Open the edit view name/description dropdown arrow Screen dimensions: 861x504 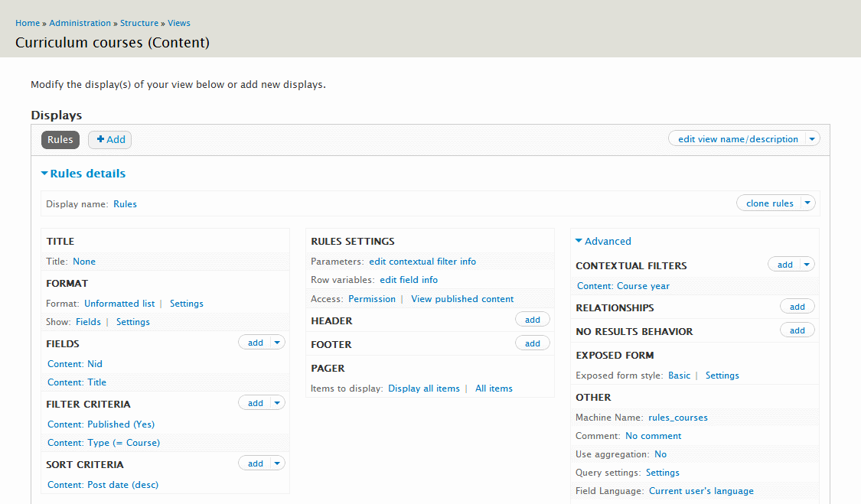tap(812, 138)
